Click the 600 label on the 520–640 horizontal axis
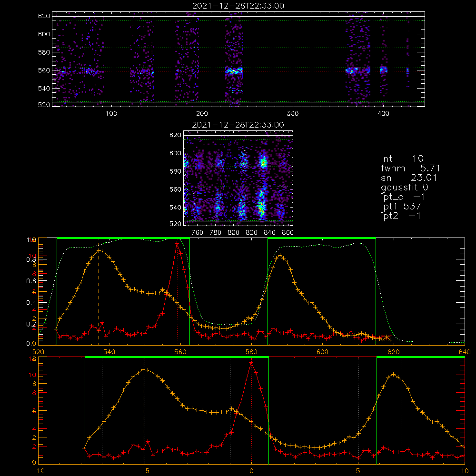This screenshot has height=476, width=476. point(322,352)
